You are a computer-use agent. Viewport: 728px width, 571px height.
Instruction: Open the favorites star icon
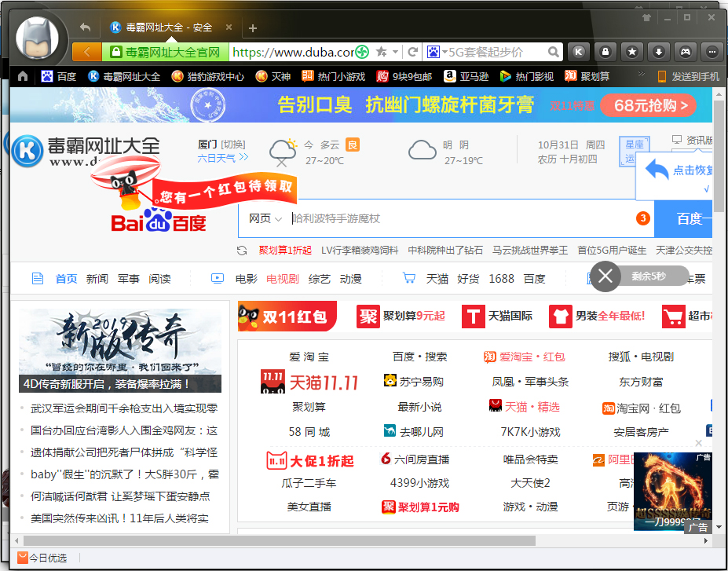tap(632, 50)
